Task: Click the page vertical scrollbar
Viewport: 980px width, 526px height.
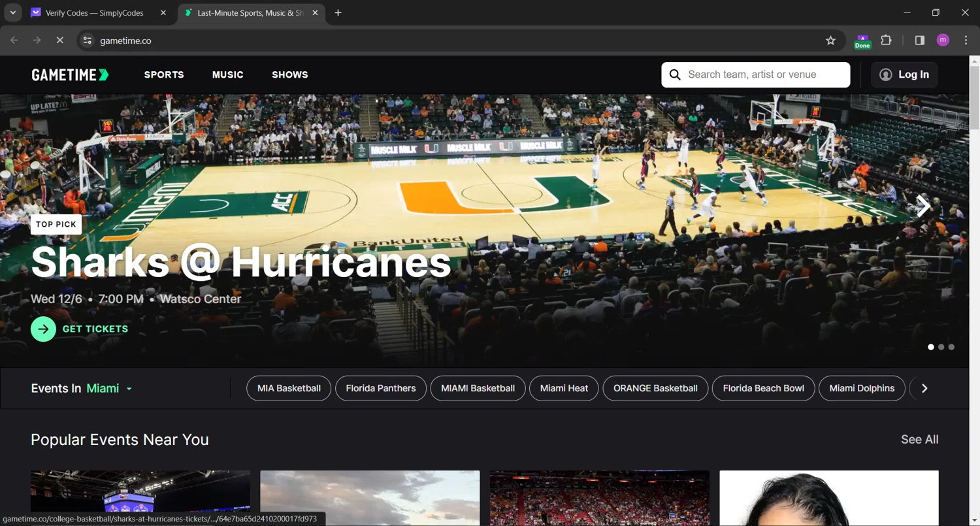Action: pos(974,98)
